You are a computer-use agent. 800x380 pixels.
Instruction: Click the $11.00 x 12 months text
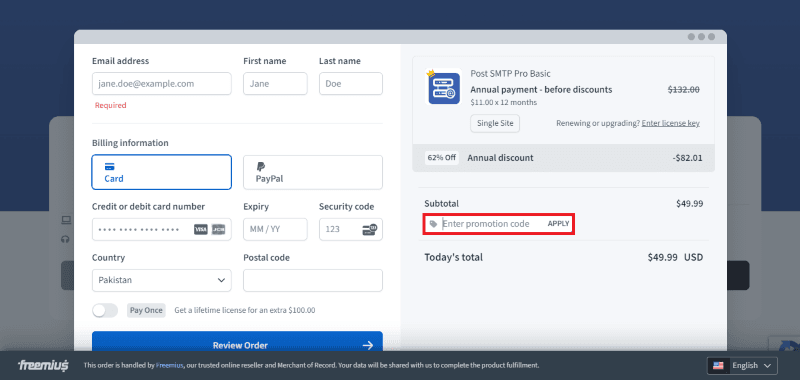[504, 103]
